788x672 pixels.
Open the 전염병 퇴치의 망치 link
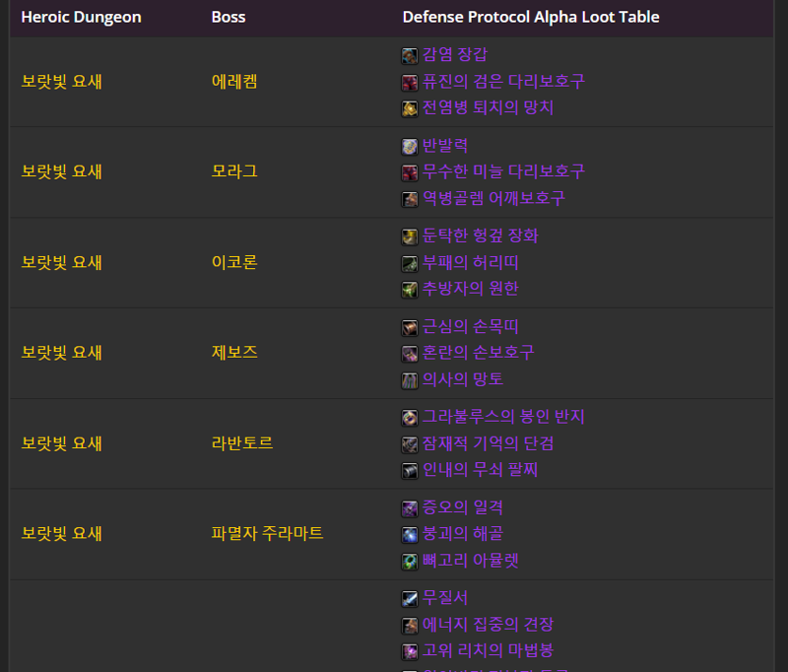click(483, 108)
